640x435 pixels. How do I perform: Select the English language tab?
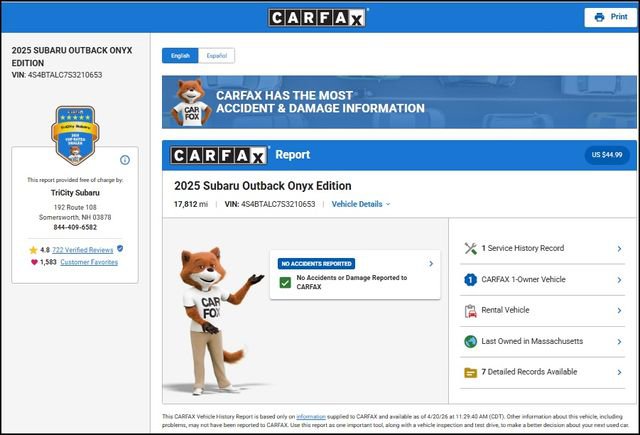point(180,56)
